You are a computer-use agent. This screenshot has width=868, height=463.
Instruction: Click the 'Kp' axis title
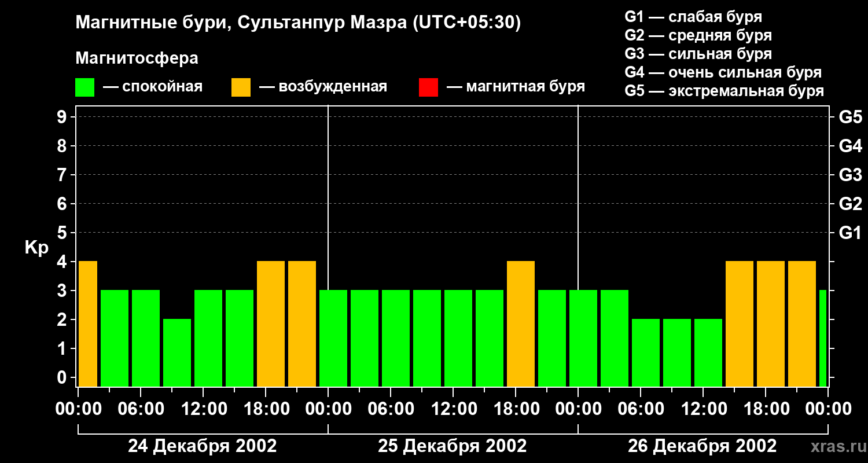point(36,248)
